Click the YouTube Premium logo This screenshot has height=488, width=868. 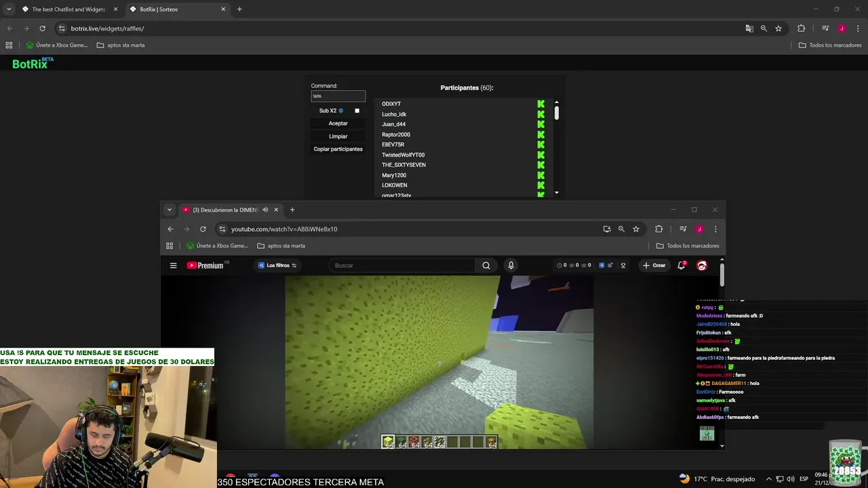coord(205,266)
